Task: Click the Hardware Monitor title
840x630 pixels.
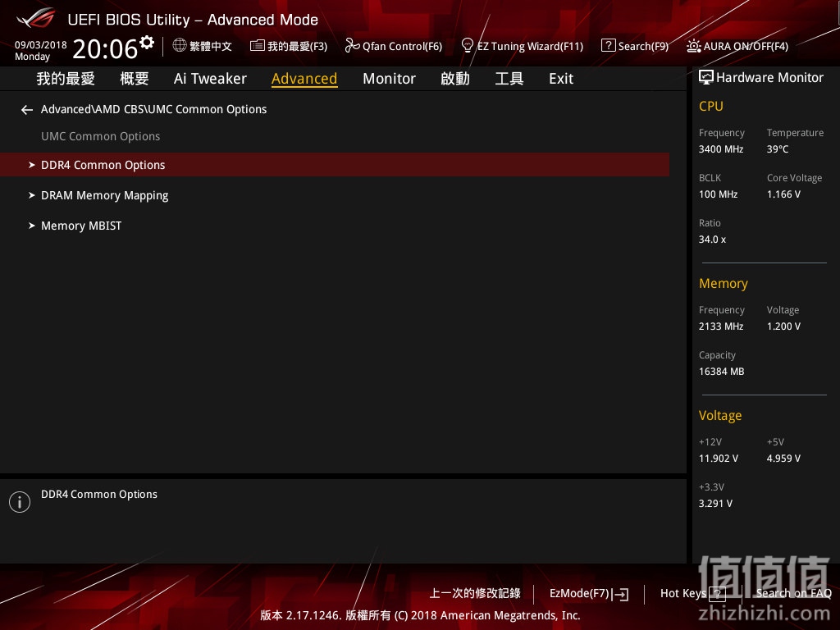Action: click(x=769, y=78)
